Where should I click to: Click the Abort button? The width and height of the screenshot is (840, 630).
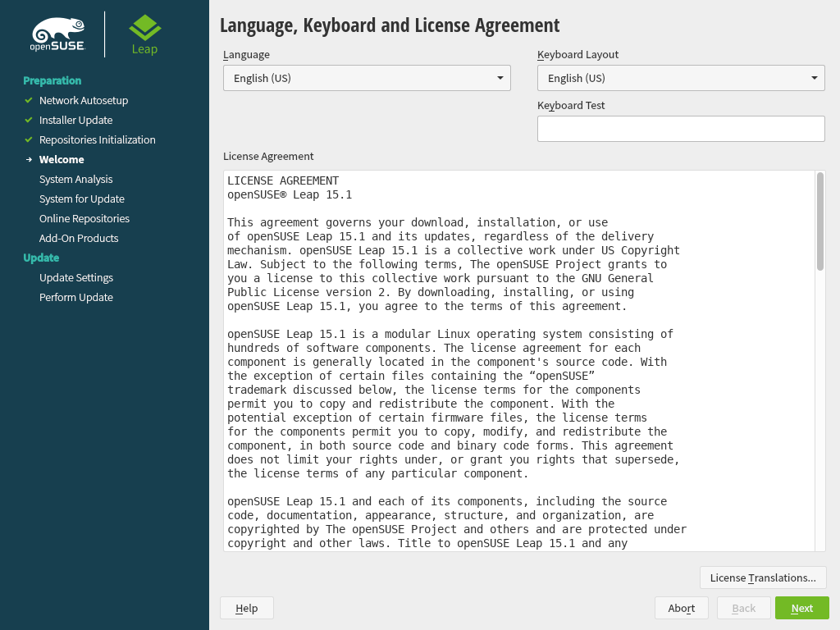pyautogui.click(x=681, y=608)
